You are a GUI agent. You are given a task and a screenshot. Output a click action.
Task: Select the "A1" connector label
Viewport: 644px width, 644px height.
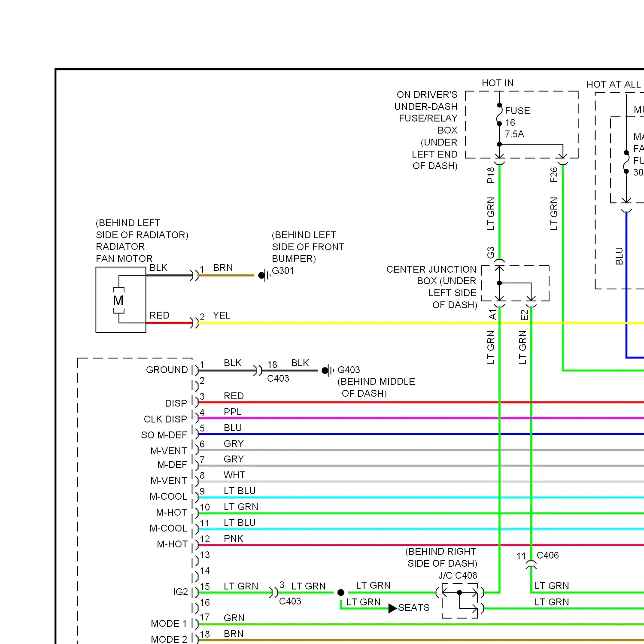pos(492,314)
